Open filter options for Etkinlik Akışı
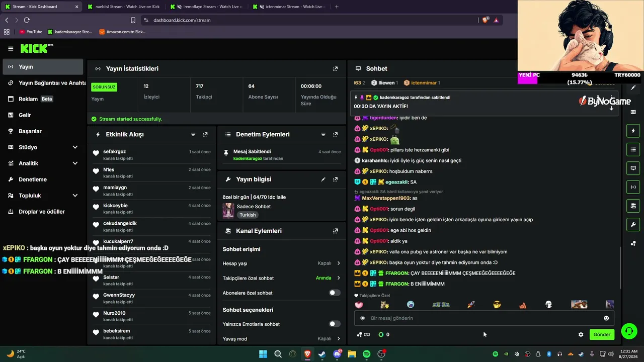644x362 pixels. (193, 135)
